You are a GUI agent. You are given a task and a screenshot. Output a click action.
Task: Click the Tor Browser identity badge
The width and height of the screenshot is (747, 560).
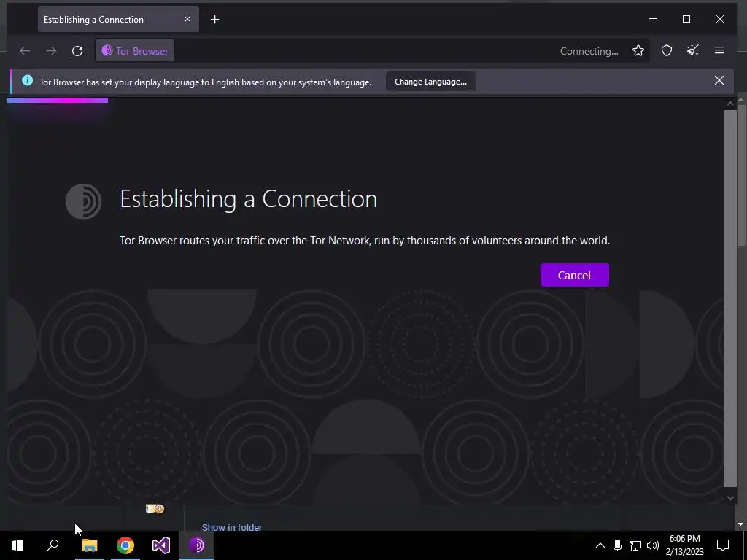pos(135,51)
